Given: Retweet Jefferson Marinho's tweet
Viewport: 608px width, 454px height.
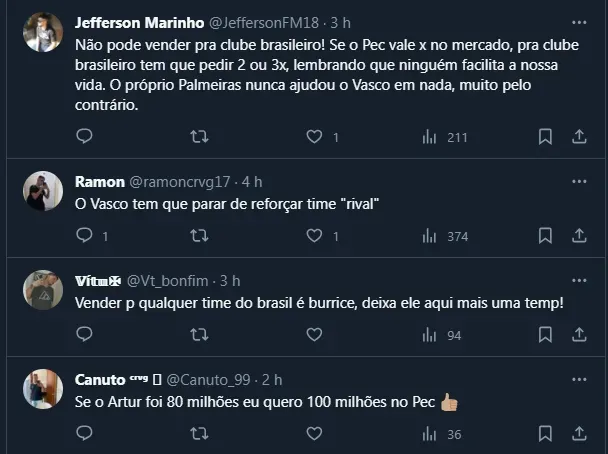Looking at the screenshot, I should click(x=199, y=136).
